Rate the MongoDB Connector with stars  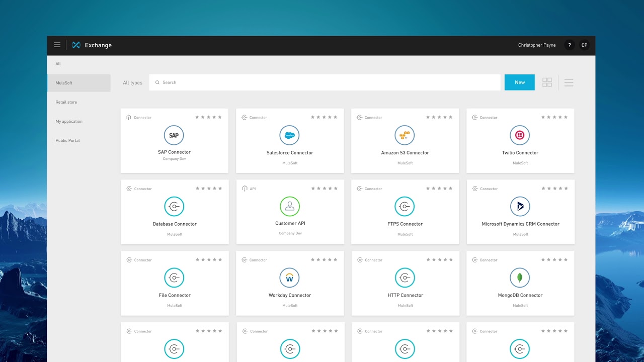554,260
